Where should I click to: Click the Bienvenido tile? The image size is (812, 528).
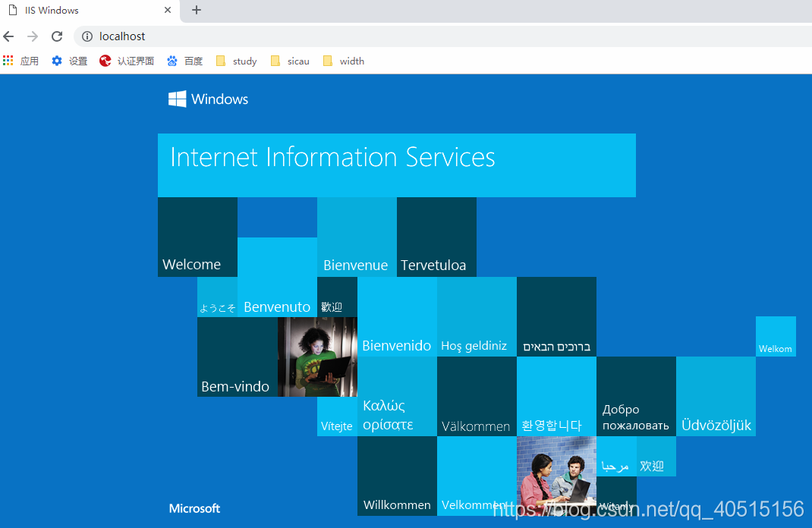tap(397, 317)
